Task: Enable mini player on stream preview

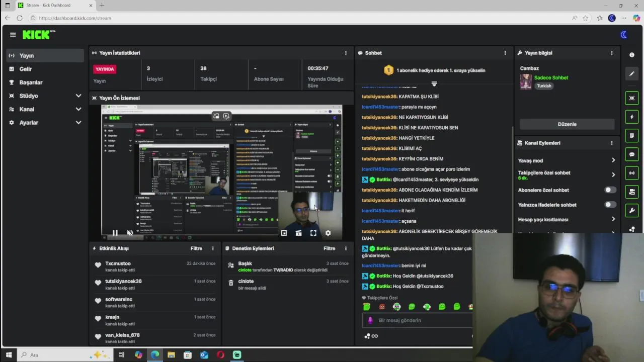Action: pyautogui.click(x=284, y=233)
